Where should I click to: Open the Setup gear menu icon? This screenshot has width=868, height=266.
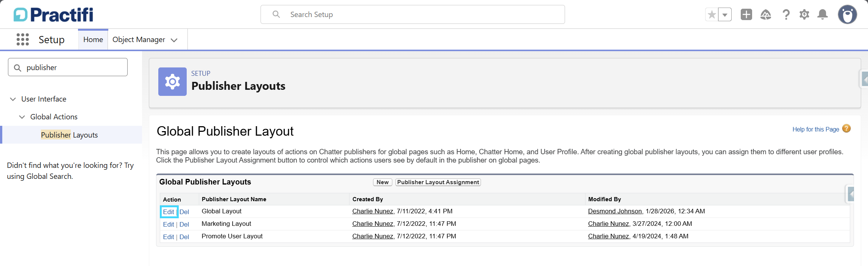804,15
